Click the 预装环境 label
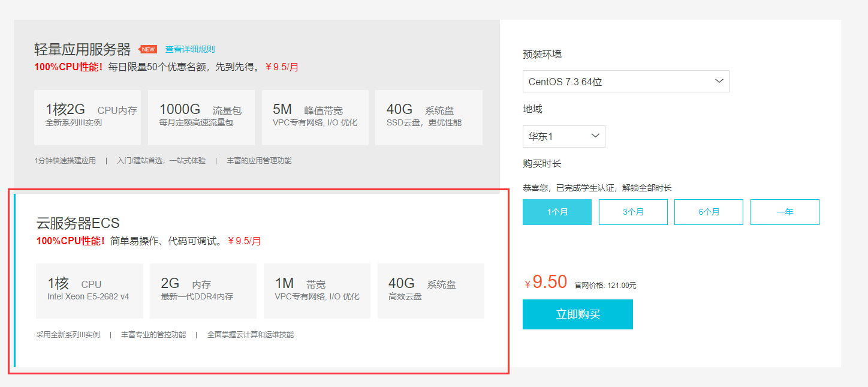This screenshot has width=868, height=387. [542, 55]
